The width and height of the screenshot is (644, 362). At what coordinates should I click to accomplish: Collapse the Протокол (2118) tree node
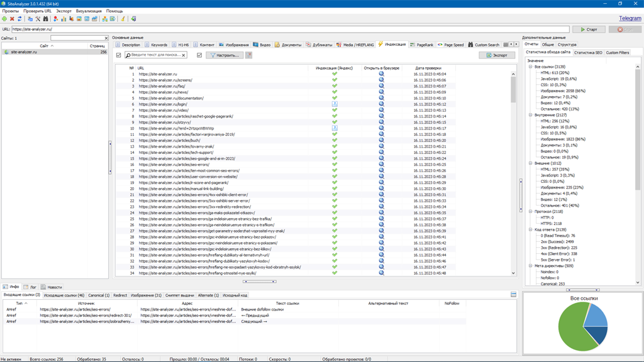point(530,211)
